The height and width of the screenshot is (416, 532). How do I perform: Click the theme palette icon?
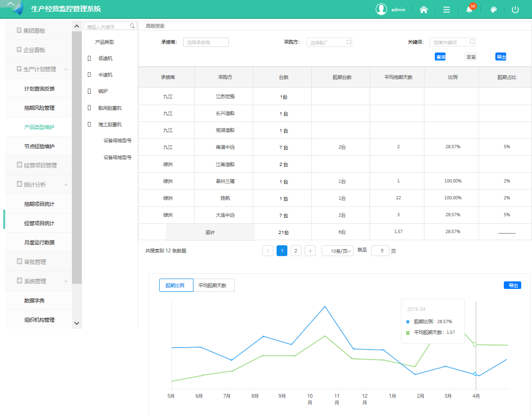[493, 9]
